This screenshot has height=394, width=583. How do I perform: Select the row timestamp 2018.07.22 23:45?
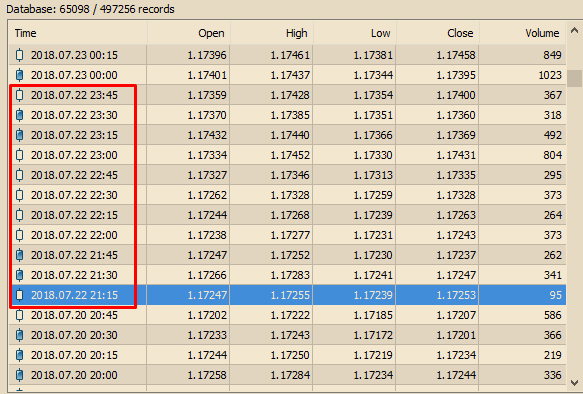click(x=74, y=95)
